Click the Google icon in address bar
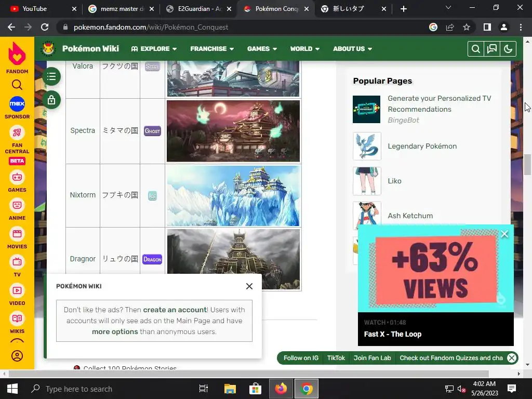 click(433, 27)
